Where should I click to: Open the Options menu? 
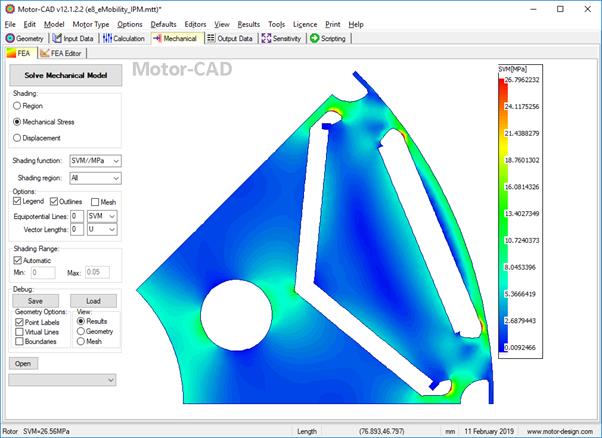click(x=130, y=24)
